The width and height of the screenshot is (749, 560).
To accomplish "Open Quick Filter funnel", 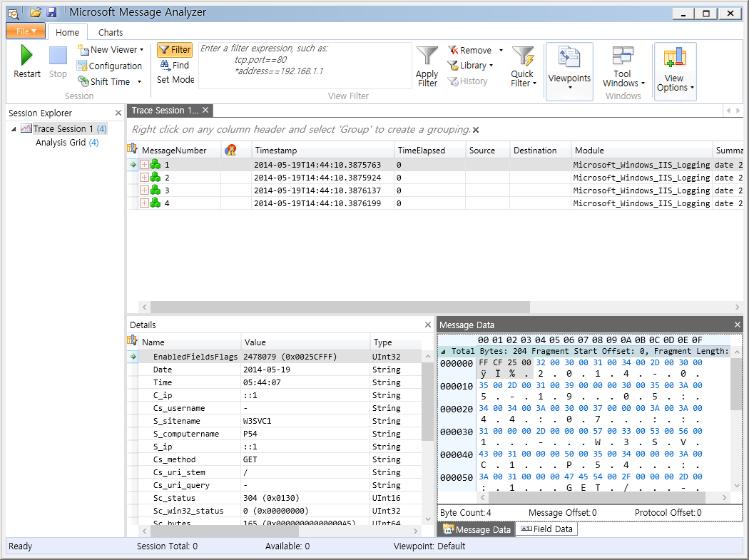I will 523,56.
